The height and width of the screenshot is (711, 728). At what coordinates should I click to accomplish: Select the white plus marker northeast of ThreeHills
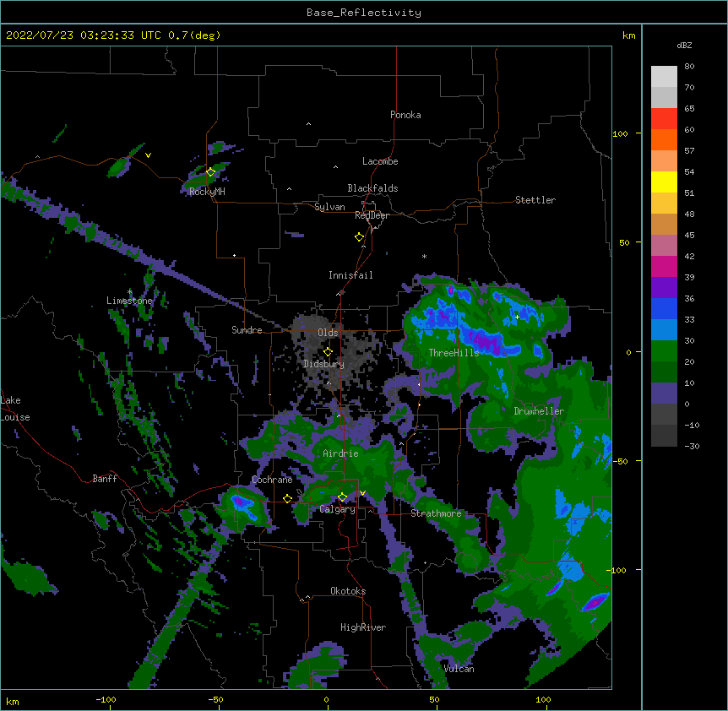click(x=517, y=317)
